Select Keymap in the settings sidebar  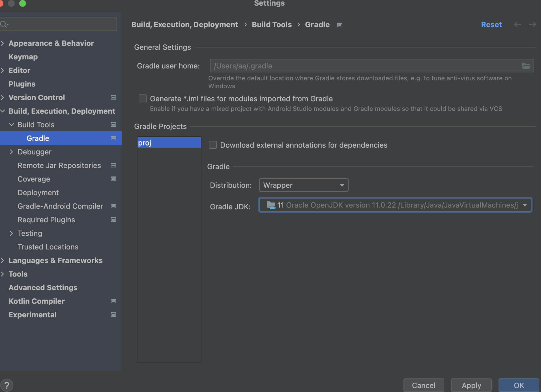pos(23,57)
